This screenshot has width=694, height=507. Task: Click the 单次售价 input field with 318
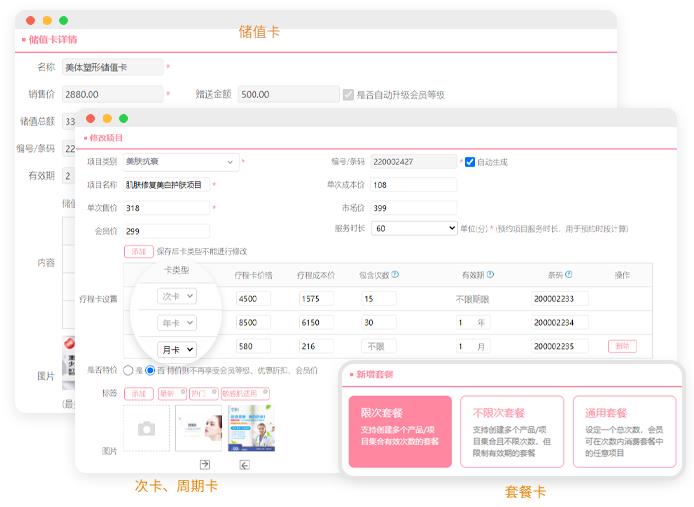[x=166, y=208]
